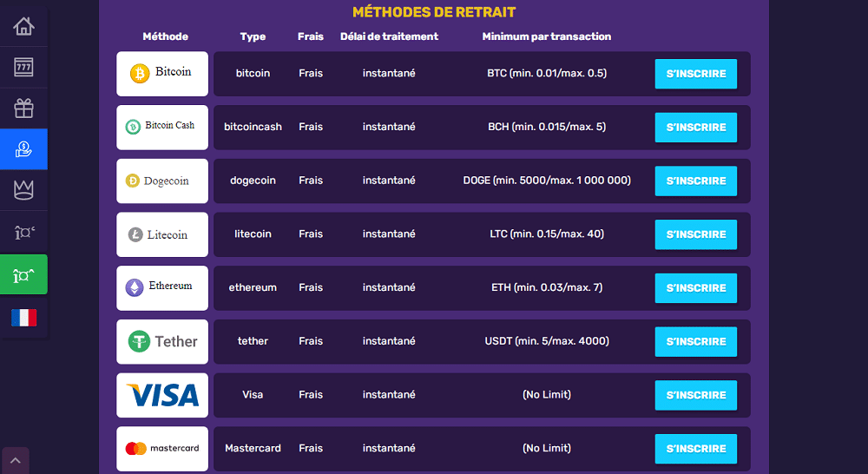Select the Litecoin logo tile
The width and height of the screenshot is (868, 474).
click(162, 234)
